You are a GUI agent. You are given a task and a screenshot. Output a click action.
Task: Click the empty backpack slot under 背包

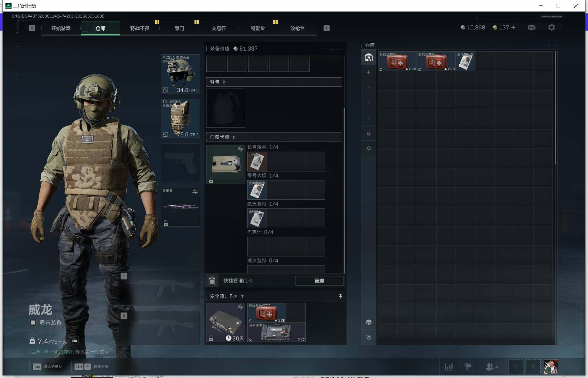pyautogui.click(x=225, y=108)
